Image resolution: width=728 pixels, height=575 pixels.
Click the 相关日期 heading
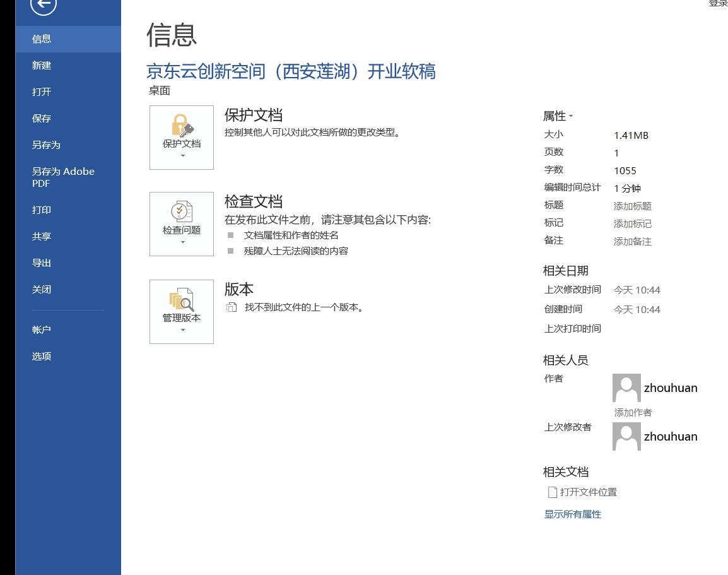[565, 270]
